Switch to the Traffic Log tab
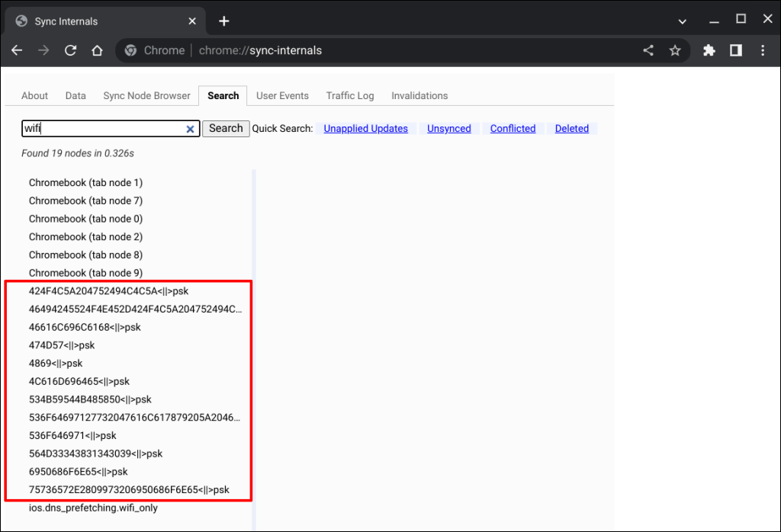The image size is (781, 532). pyautogui.click(x=349, y=95)
